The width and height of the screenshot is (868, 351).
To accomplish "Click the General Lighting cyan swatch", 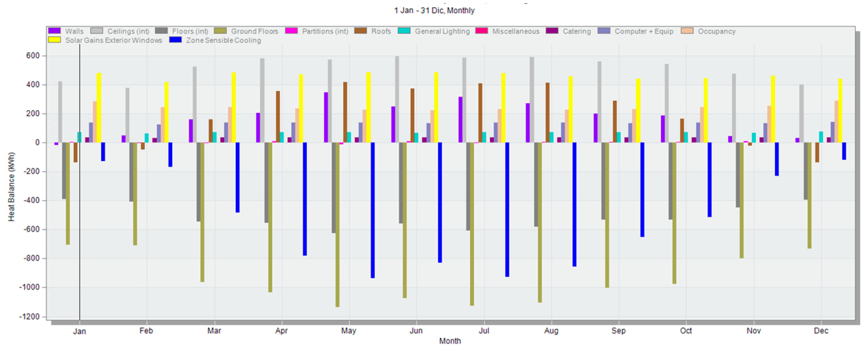I will point(404,31).
